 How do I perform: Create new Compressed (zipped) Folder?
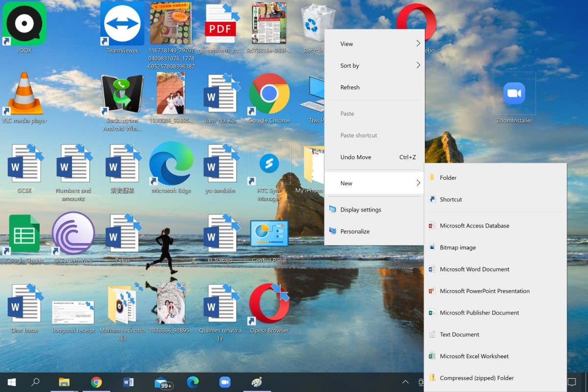(495, 378)
